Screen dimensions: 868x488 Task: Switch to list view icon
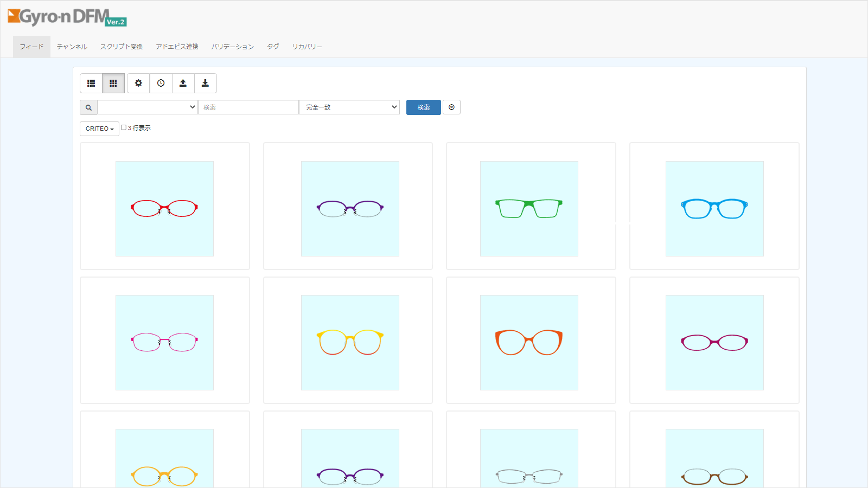click(91, 84)
